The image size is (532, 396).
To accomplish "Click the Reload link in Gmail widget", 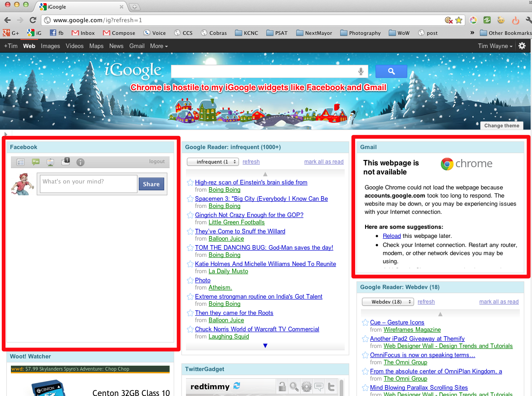I will click(391, 236).
